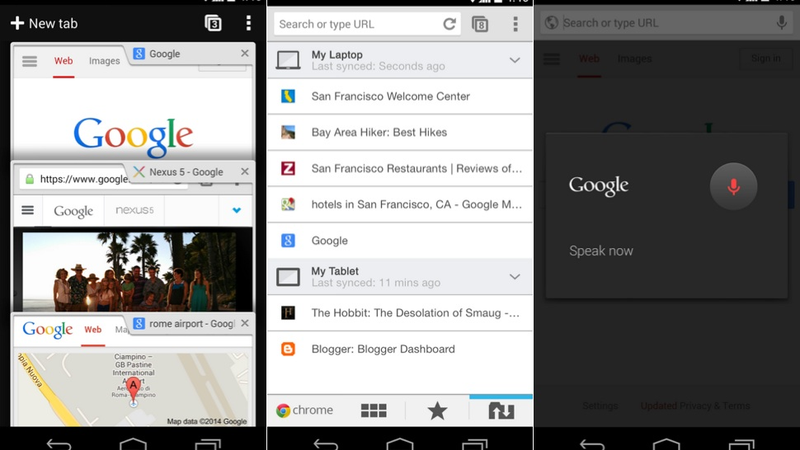Viewport: 800px width, 450px height.
Task: Tap Sign in on dimmed Google page
Action: click(x=765, y=59)
